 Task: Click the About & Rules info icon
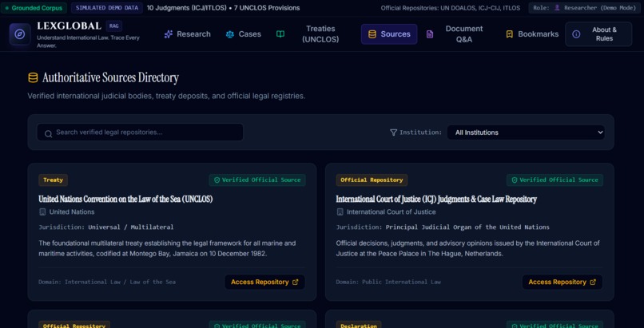(576, 34)
